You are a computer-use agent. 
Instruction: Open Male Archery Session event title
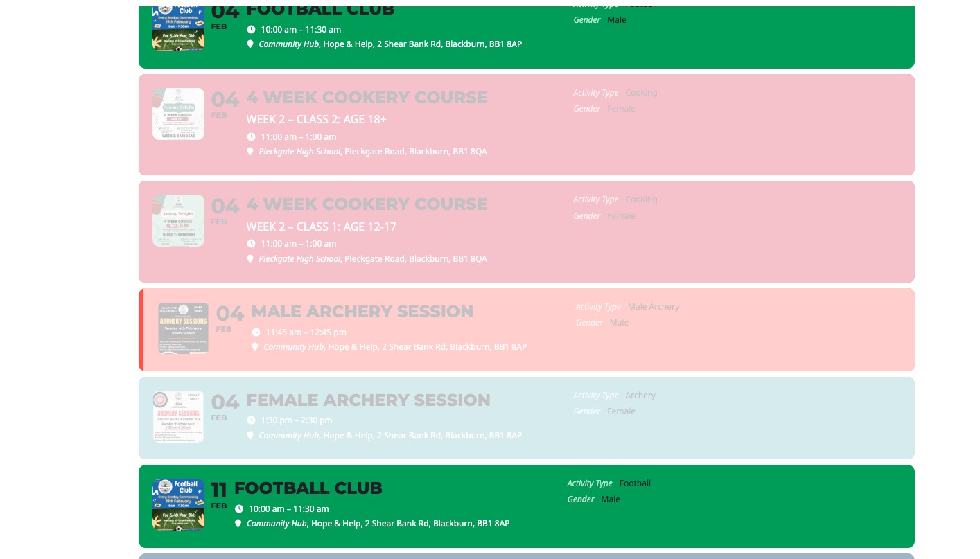coord(362,312)
